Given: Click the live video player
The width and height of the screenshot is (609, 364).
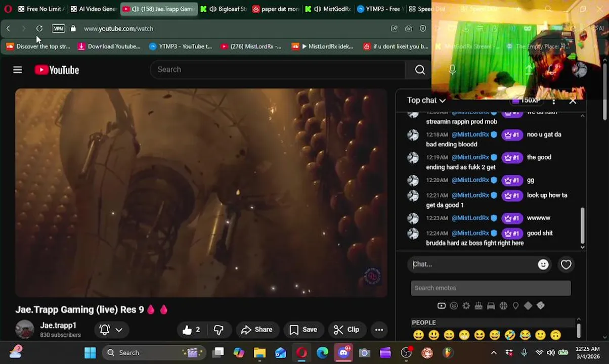Looking at the screenshot, I should tap(201, 193).
